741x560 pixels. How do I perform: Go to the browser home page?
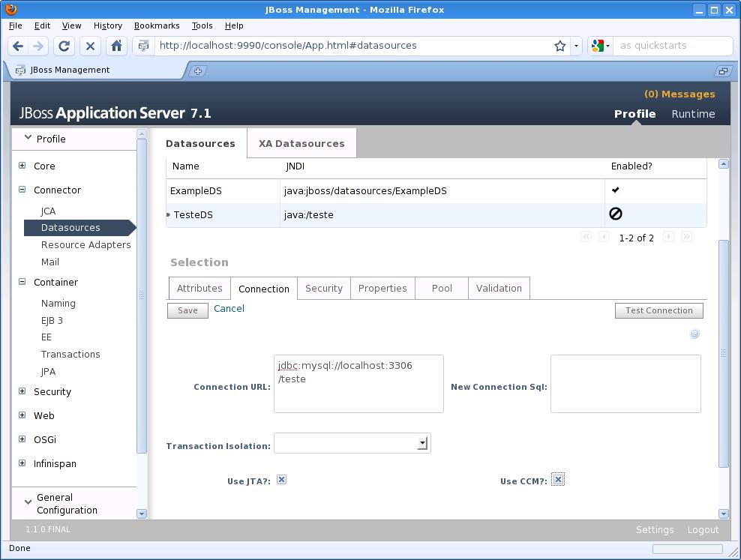(x=116, y=46)
